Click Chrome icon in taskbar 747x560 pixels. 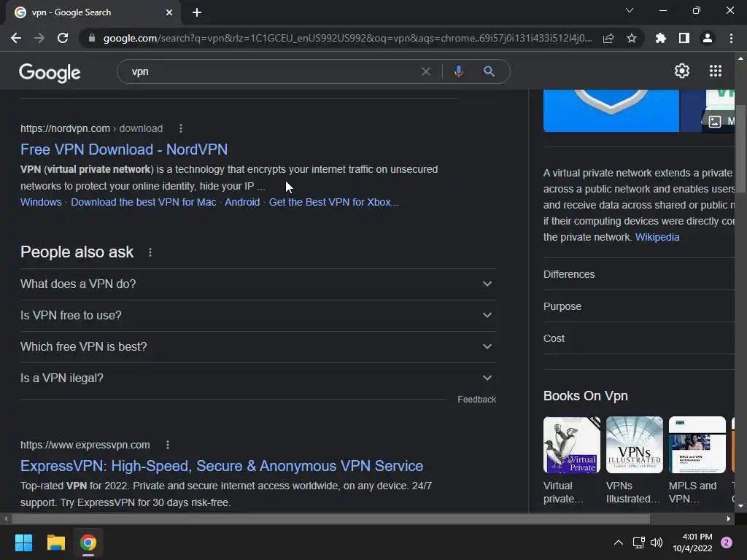(88, 542)
